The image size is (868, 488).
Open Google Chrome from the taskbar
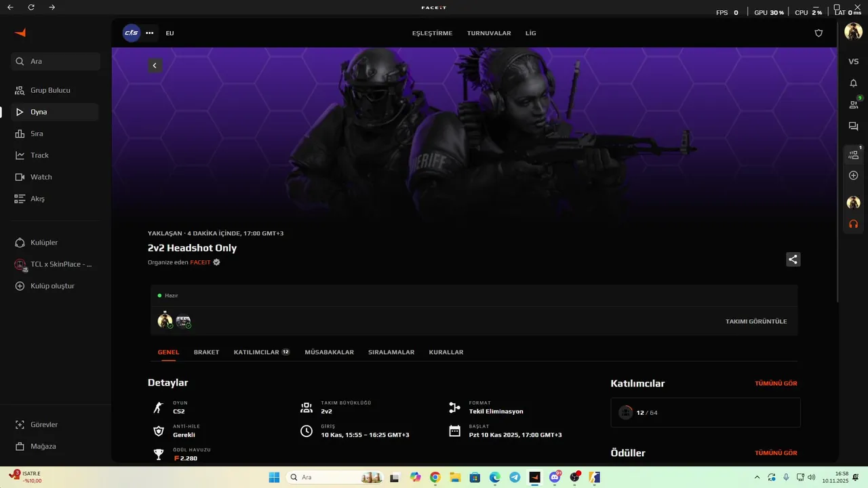(435, 477)
